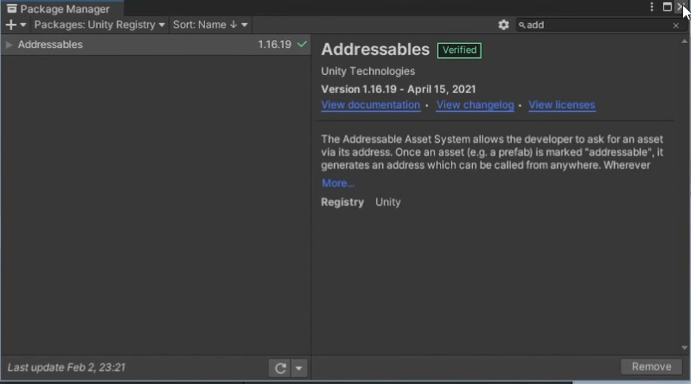Viewport: 691px width, 384px height.
Task: Click the Package Manager tab icon
Action: pos(12,8)
